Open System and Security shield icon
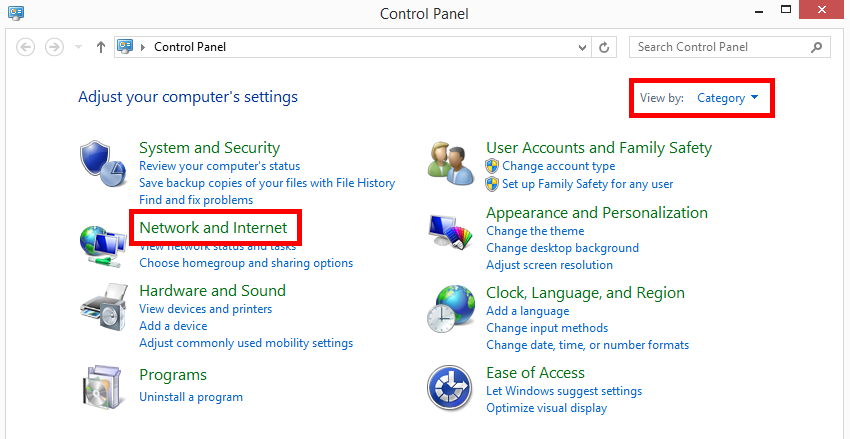The height and width of the screenshot is (439, 850). pyautogui.click(x=102, y=164)
